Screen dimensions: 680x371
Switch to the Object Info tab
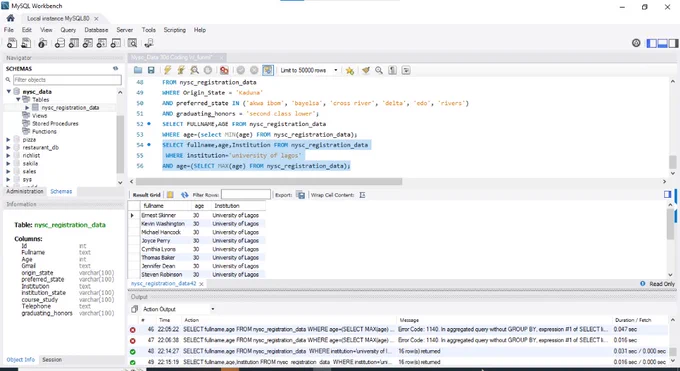pos(20,360)
